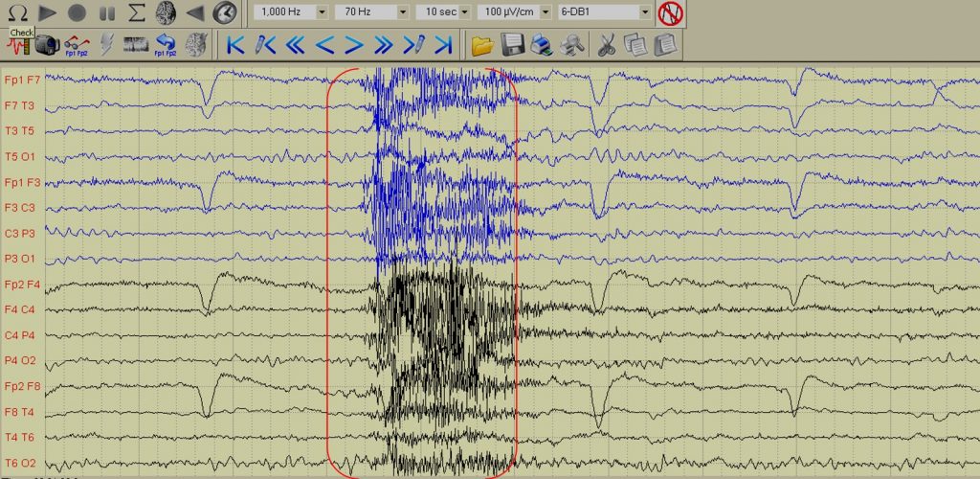Click the open folder icon
980x479 pixels.
point(482,44)
